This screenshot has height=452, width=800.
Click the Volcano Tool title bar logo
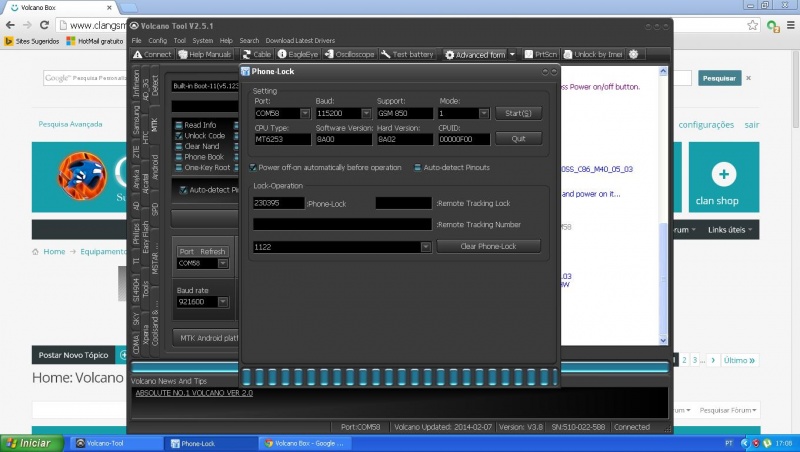(135, 26)
